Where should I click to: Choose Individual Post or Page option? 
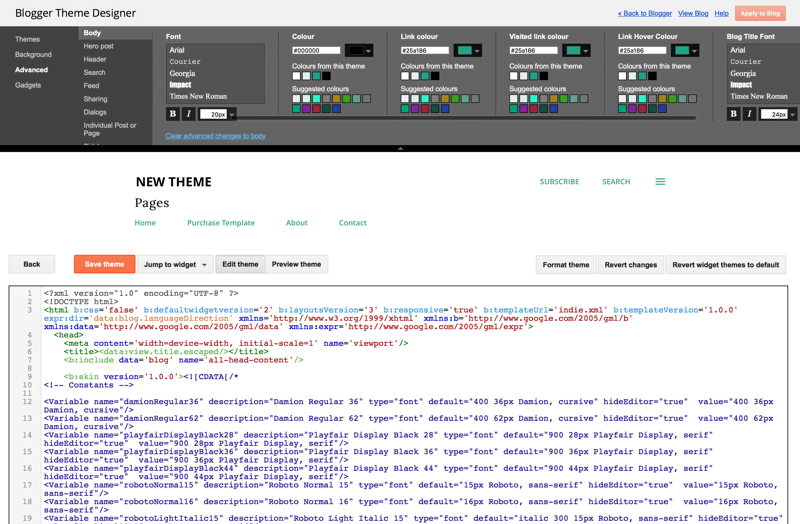(x=110, y=129)
